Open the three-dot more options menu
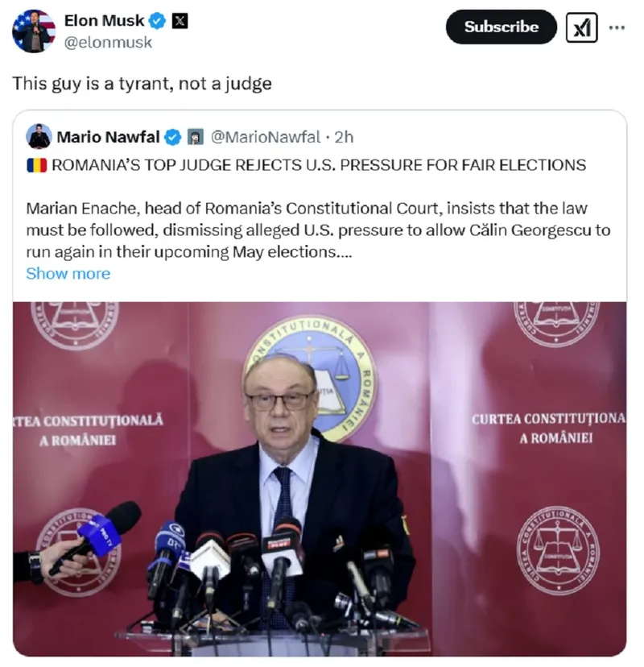The image size is (644, 667). [617, 27]
